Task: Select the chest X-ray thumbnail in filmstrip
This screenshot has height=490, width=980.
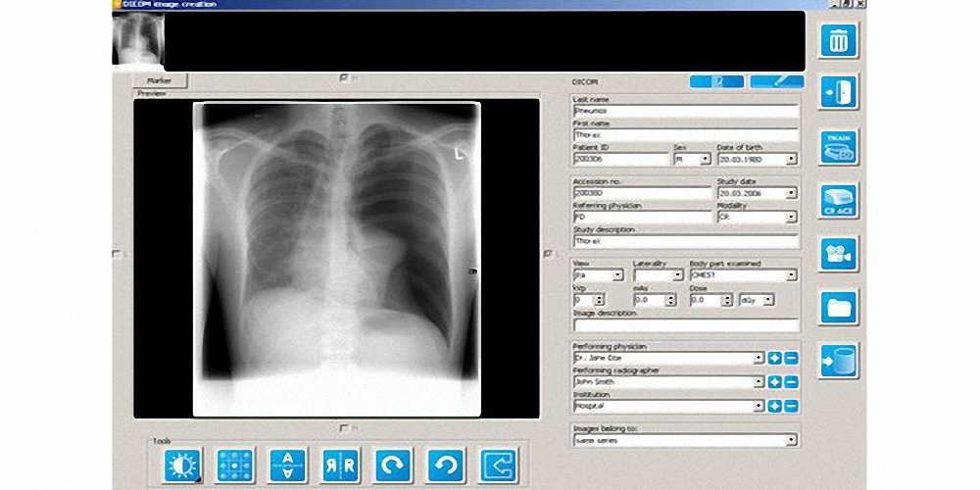Action: click(138, 39)
